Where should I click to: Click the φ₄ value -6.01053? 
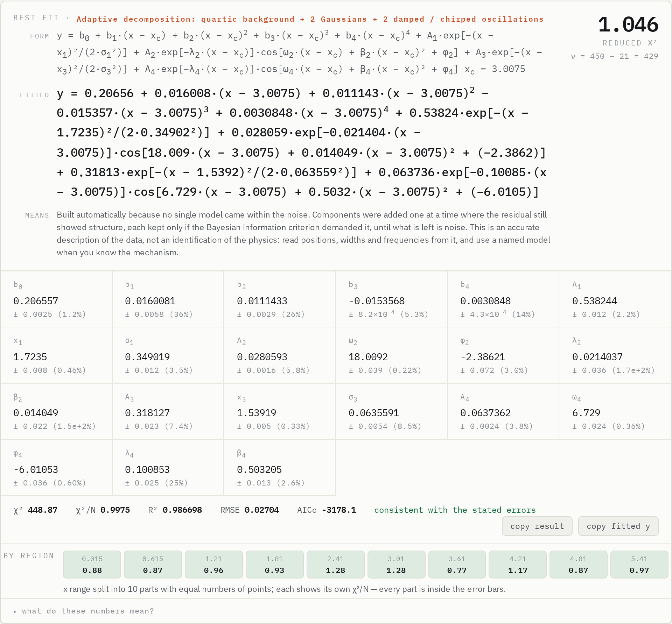(36, 470)
